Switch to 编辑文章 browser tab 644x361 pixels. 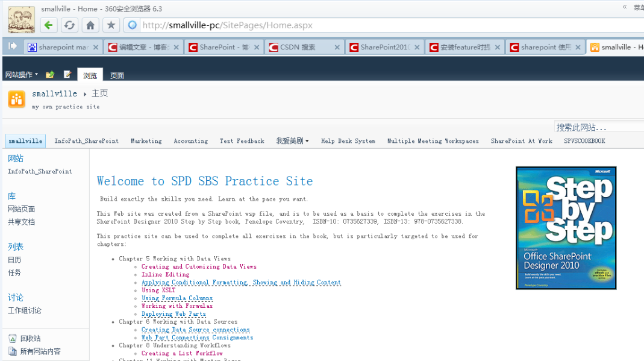coord(143,47)
